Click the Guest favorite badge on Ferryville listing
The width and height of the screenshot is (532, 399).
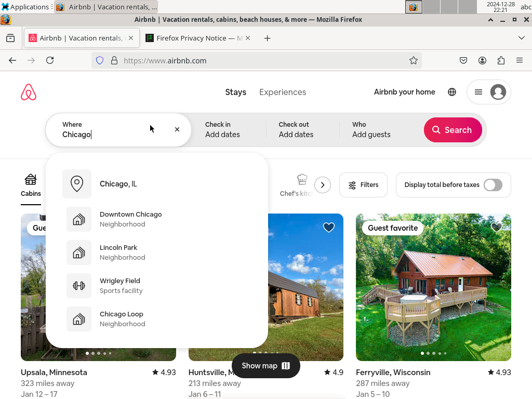(x=393, y=228)
